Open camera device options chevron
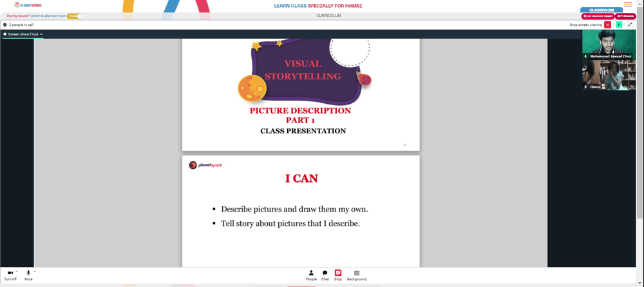Screen dimensions: 644x287 click(x=17, y=272)
